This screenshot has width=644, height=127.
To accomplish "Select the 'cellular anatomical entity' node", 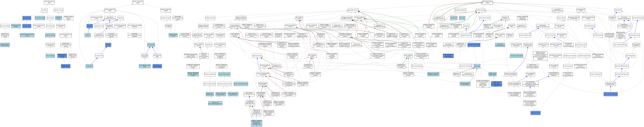I will tap(110, 10).
